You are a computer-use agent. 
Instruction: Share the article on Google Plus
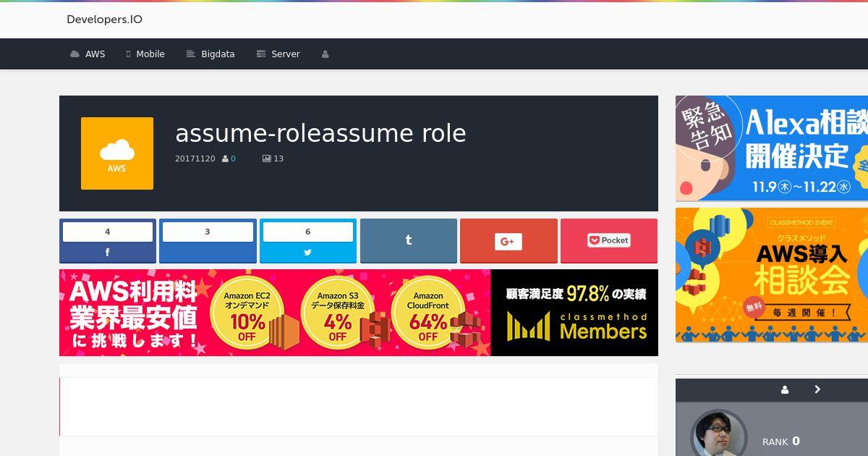(x=509, y=241)
